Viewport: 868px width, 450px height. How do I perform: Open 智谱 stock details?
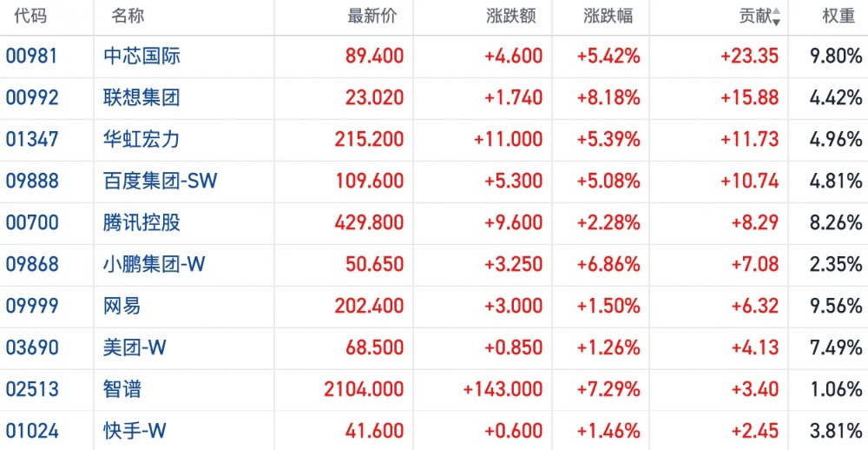pyautogui.click(x=122, y=389)
